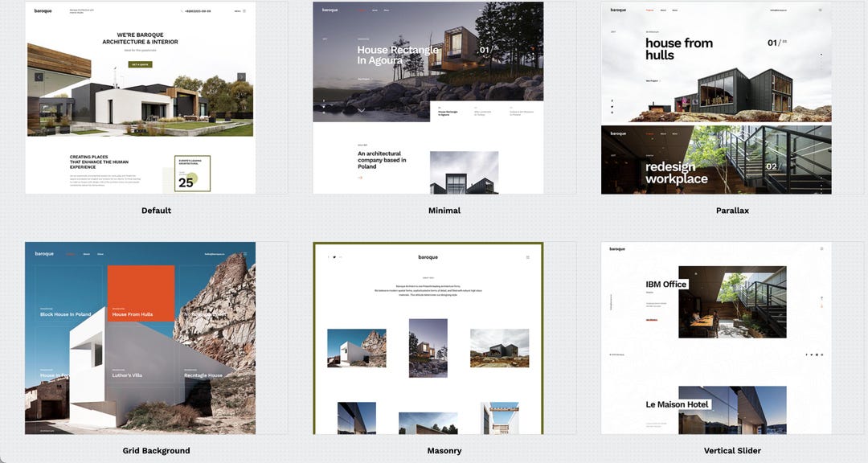Open the dark cabin photo in Masonry grid

pos(499,348)
